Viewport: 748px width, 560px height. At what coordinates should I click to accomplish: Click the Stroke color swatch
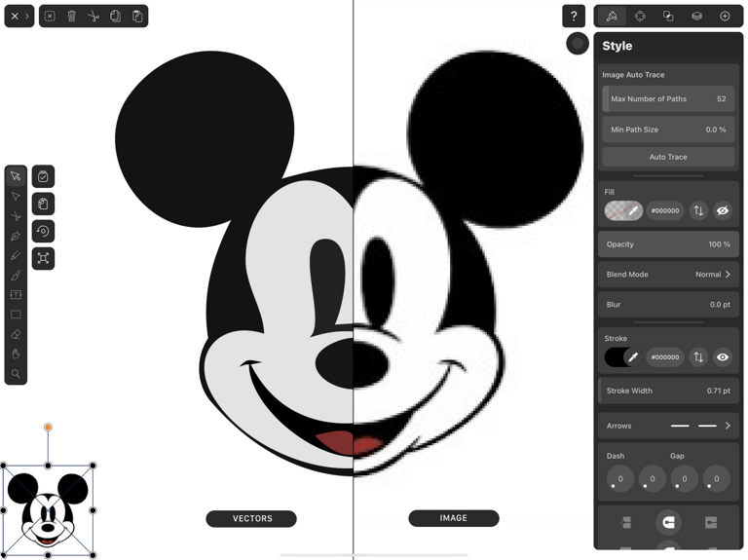click(x=623, y=356)
